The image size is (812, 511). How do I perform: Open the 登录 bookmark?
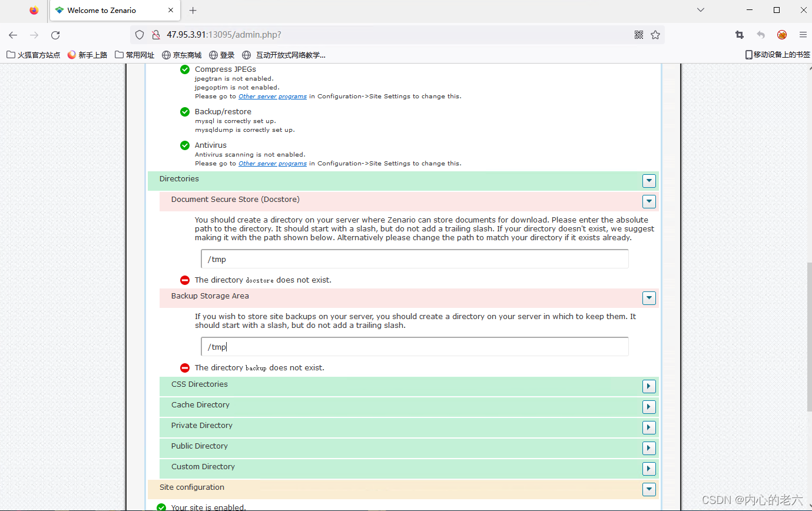(222, 55)
